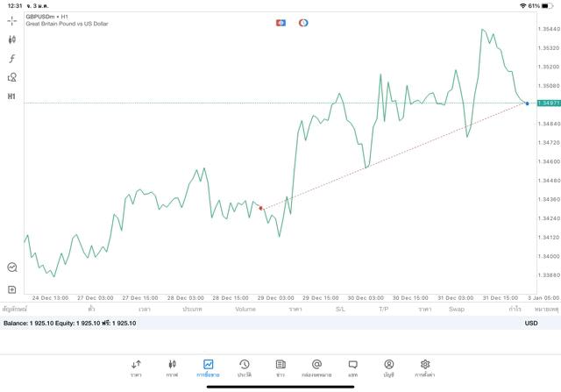Open the settings gear tab

click(425, 367)
